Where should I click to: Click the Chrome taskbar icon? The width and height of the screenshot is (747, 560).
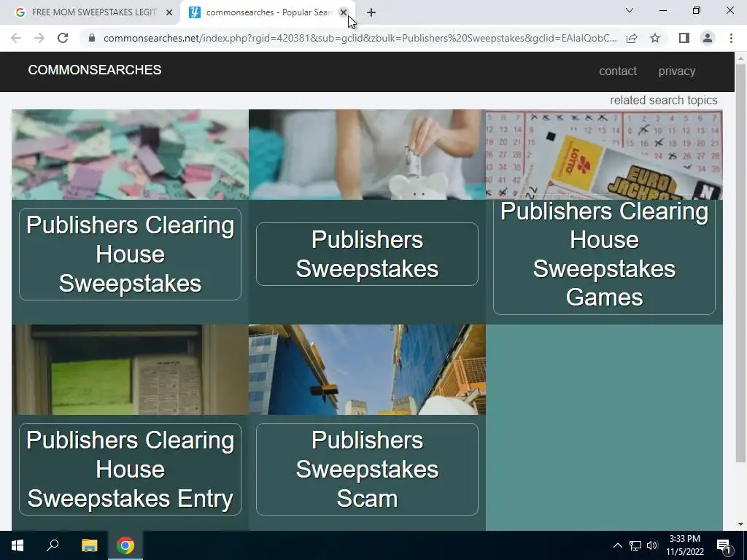click(x=125, y=545)
